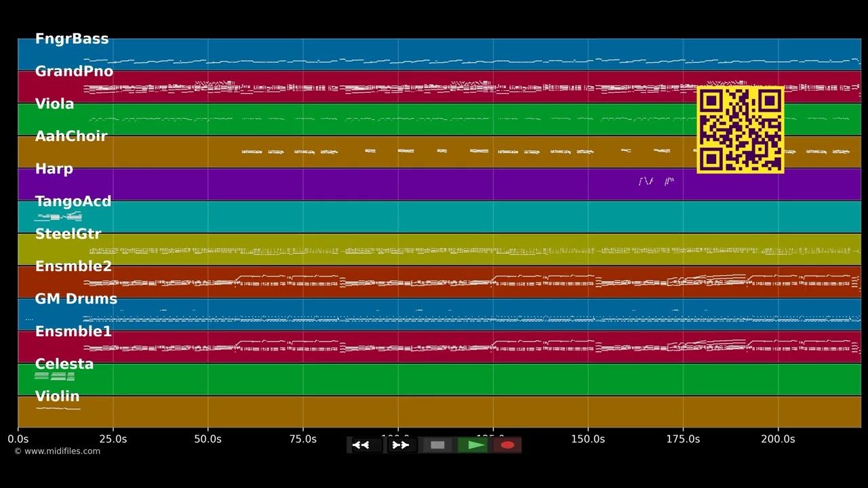Image resolution: width=868 pixels, height=488 pixels.
Task: Click the red record button
Action: point(507,445)
